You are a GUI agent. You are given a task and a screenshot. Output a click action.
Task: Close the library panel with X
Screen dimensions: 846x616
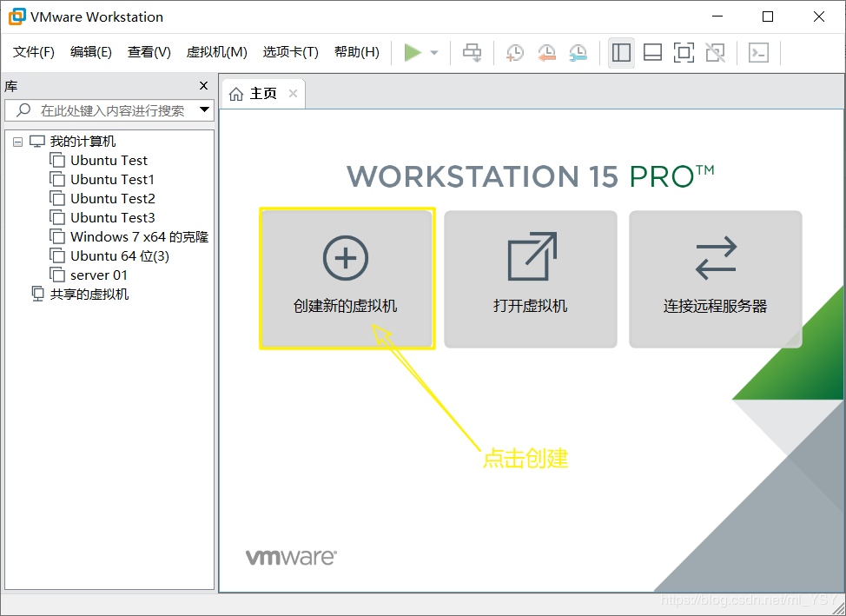pyautogui.click(x=204, y=85)
